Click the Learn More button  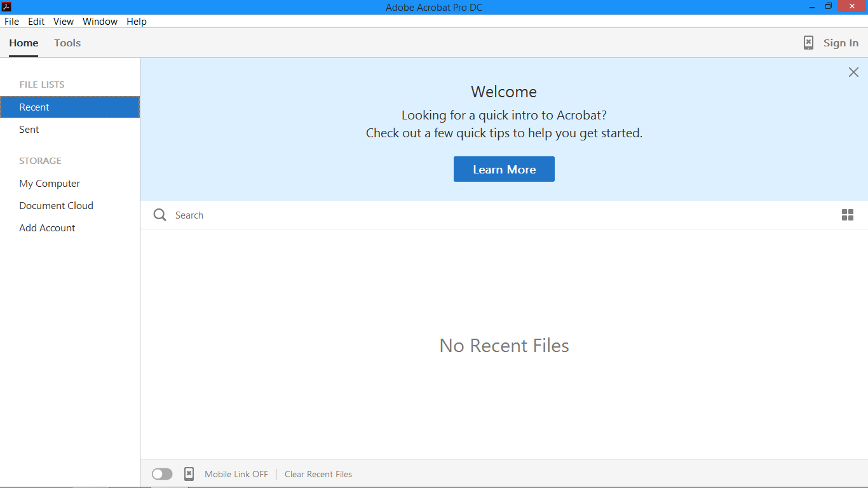tap(504, 169)
